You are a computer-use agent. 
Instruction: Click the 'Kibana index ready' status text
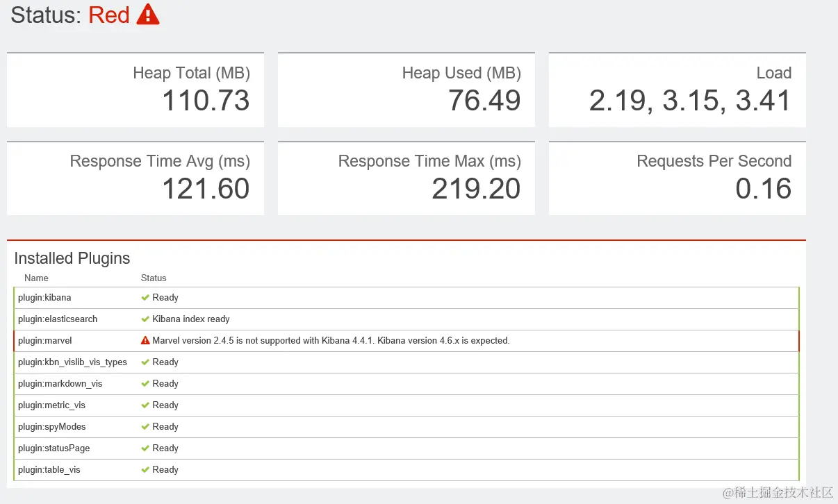click(x=191, y=319)
